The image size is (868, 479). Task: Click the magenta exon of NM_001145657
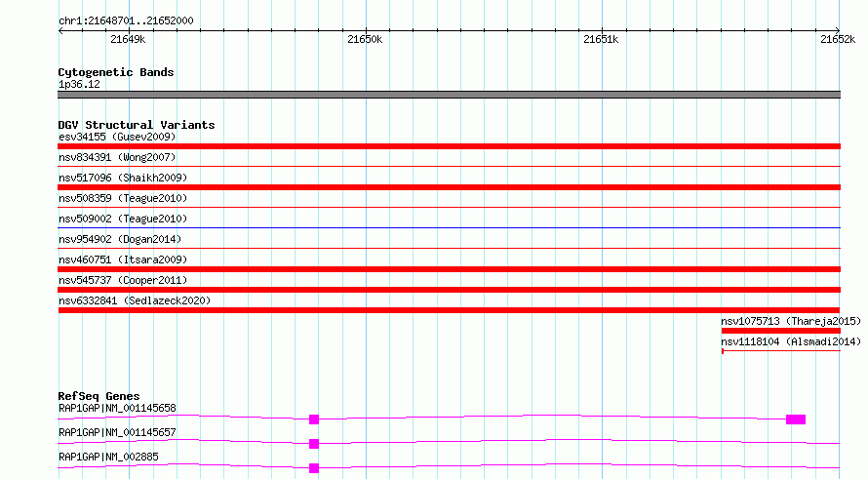tap(314, 444)
